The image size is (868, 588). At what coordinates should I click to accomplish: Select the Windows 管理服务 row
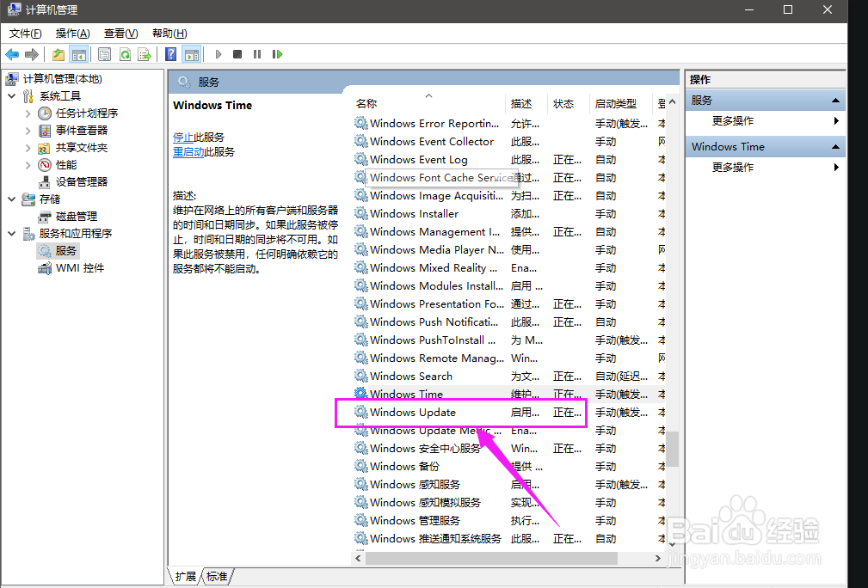(x=510, y=520)
